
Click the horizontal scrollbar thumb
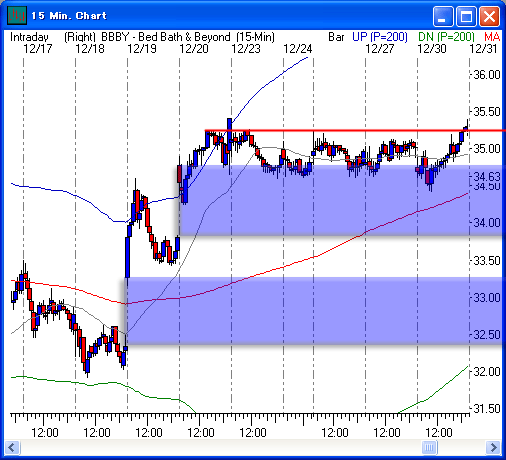429,447
